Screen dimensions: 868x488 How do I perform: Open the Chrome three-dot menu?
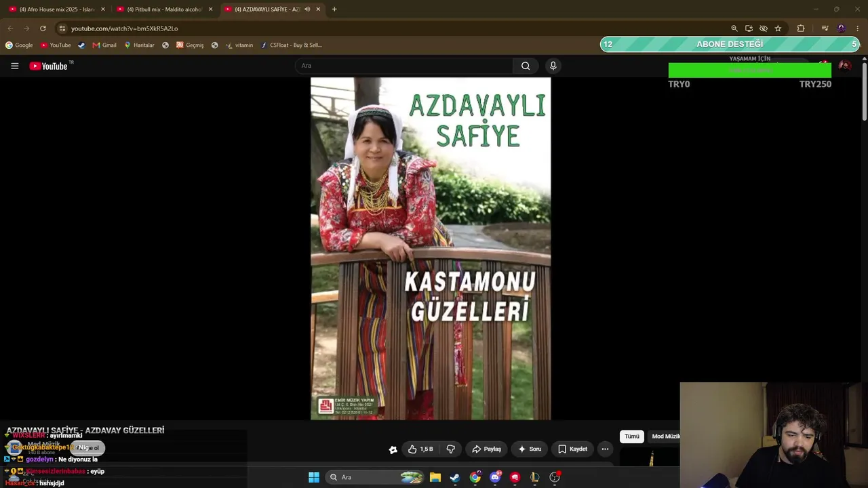[858, 28]
